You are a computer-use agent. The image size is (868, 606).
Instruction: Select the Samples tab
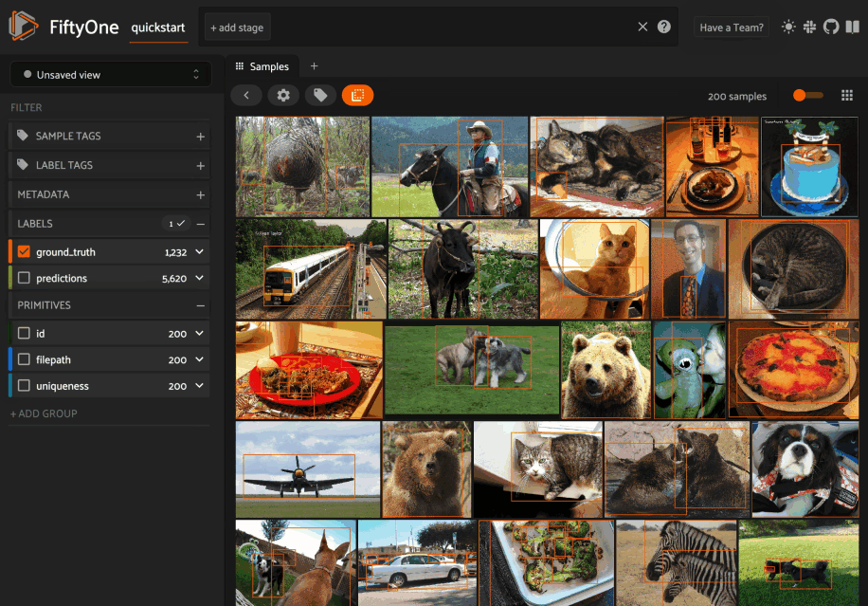point(262,66)
